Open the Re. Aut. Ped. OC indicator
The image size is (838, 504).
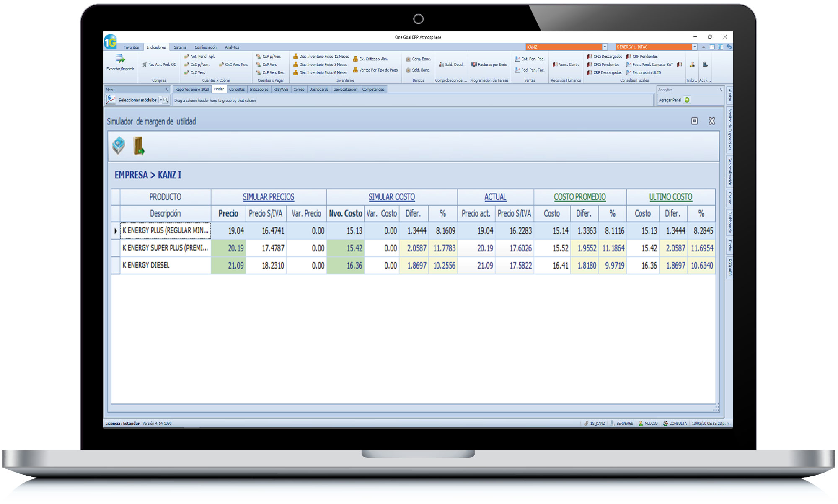coord(159,65)
